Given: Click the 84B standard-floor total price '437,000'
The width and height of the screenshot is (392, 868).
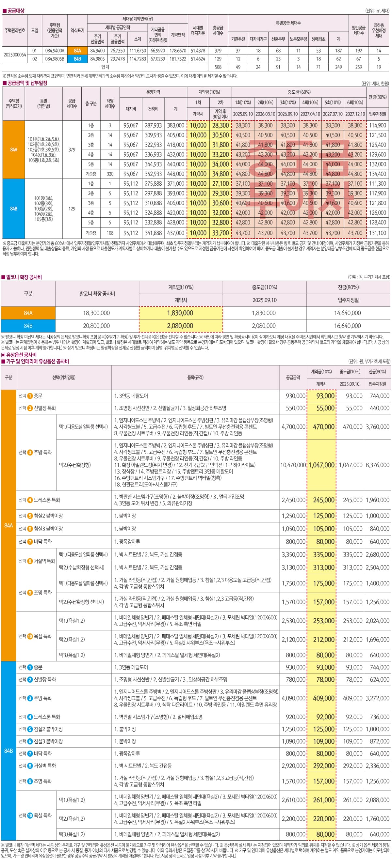Looking at the screenshot, I should coord(176,233).
